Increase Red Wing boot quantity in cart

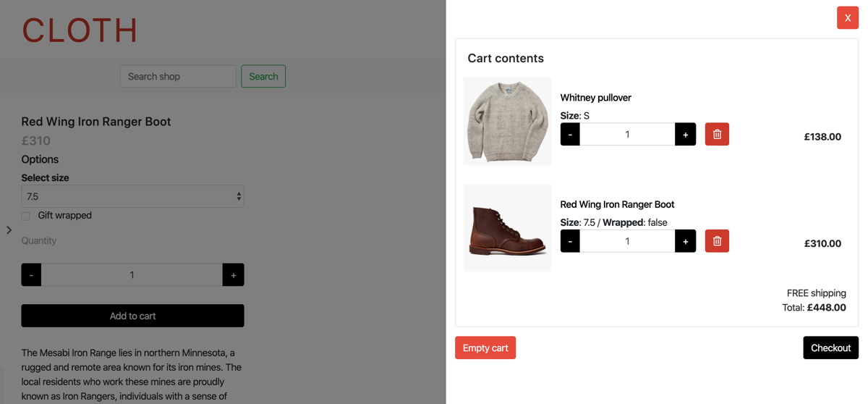[685, 241]
